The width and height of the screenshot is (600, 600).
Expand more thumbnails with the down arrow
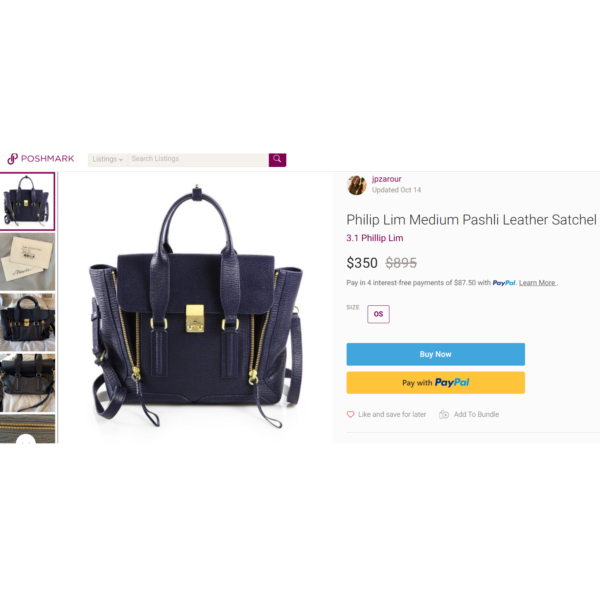[x=26, y=440]
